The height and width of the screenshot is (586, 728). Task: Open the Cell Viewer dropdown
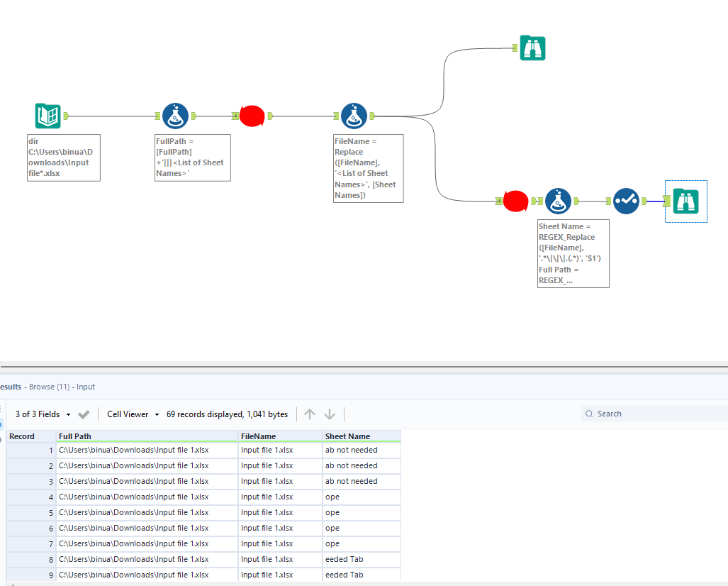pos(133,414)
